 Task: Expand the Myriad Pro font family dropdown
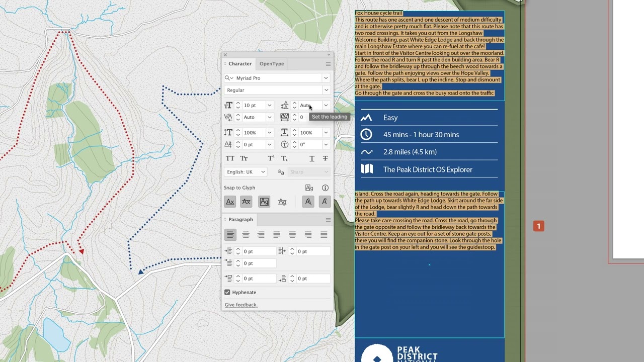326,78
